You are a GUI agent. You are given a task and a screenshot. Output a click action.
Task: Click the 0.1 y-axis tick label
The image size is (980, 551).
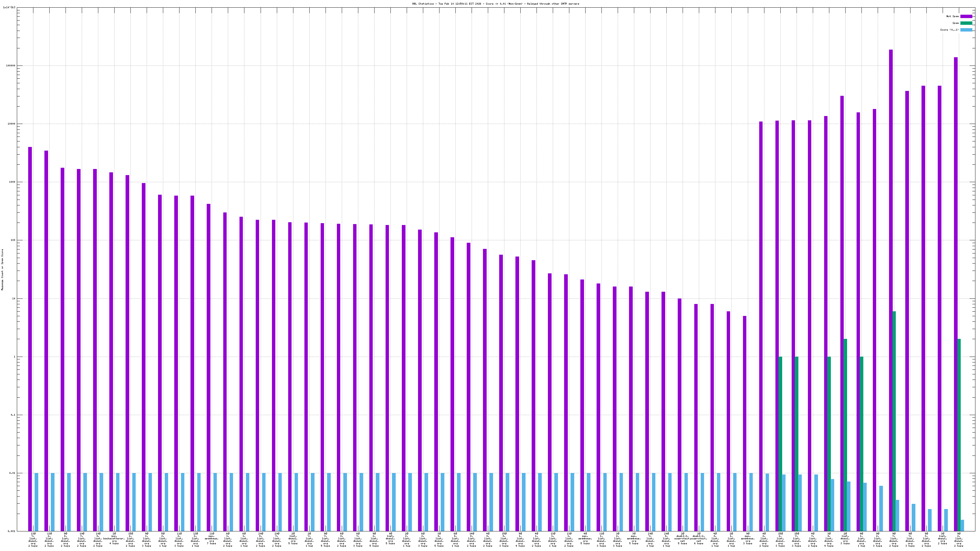click(x=13, y=415)
